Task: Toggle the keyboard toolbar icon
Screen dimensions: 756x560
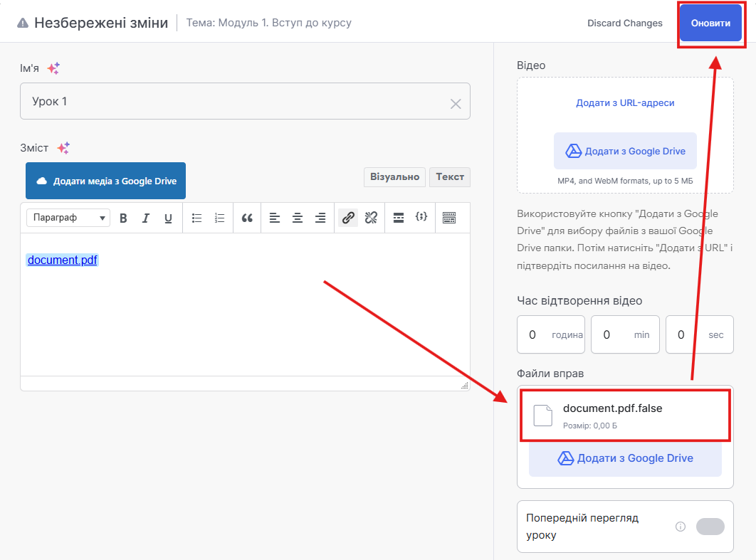Action: point(449,218)
